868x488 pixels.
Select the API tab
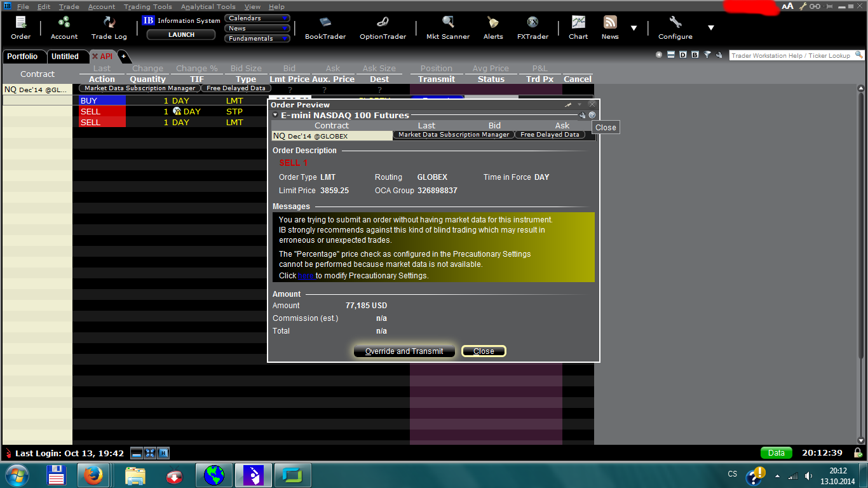pos(102,57)
